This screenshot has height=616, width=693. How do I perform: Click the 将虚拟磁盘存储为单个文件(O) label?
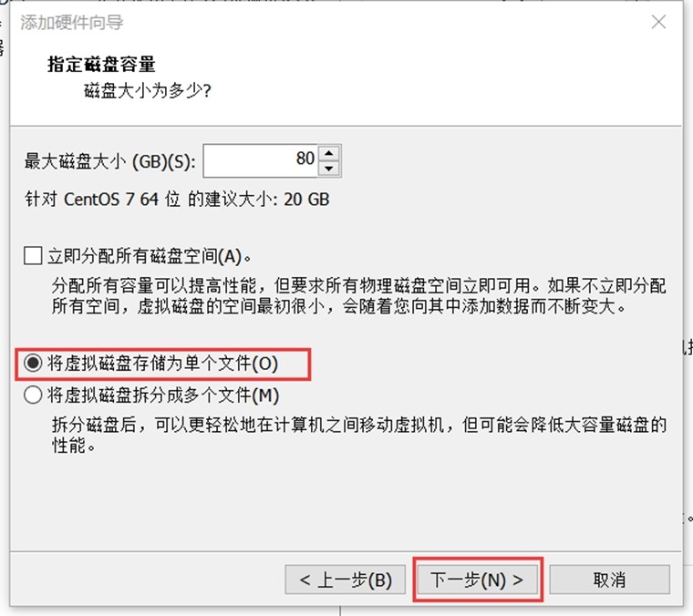pos(162,364)
